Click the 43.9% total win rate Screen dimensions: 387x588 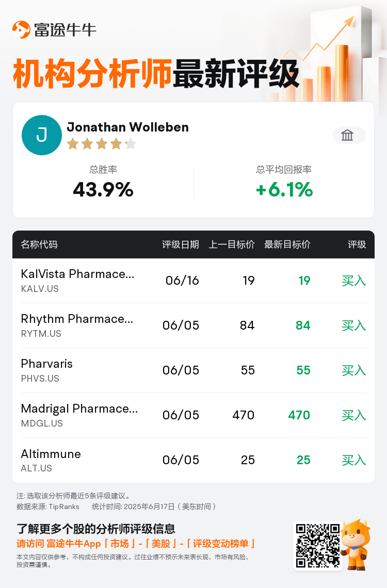103,189
